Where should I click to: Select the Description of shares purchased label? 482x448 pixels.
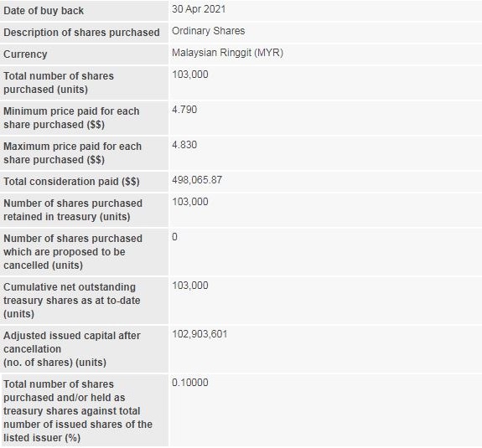(81, 33)
